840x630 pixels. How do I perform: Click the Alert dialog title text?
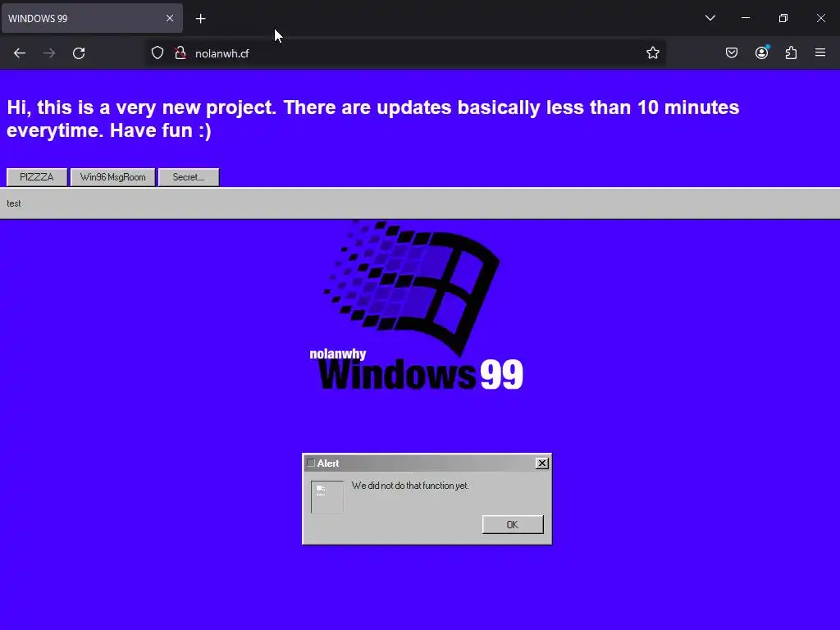tap(328, 463)
